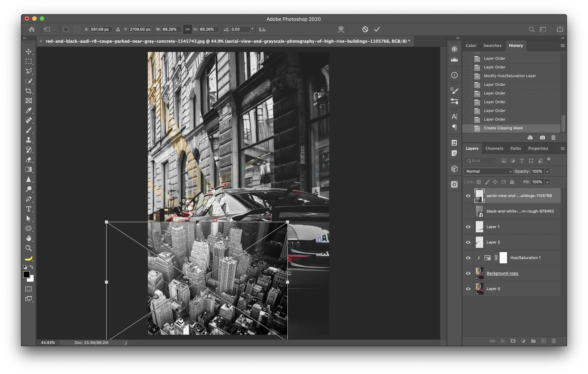Commit the transform with the checkmark
Screen dimensions: 588x374
click(377, 29)
